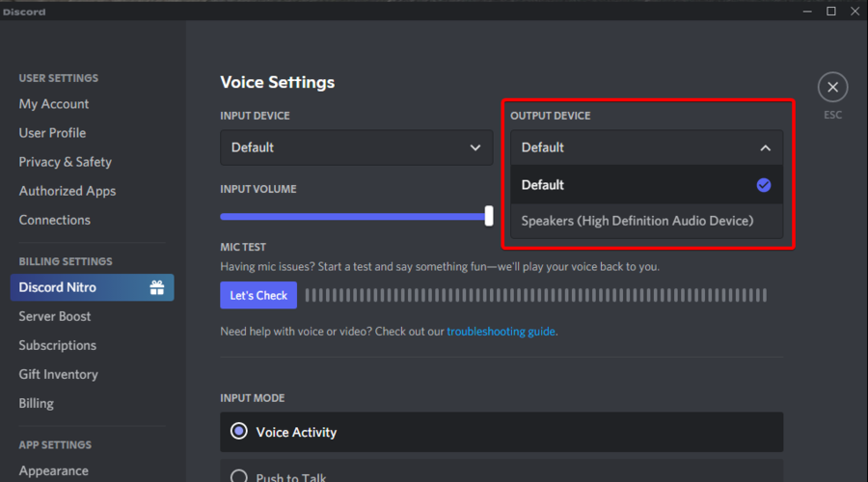The width and height of the screenshot is (868, 482).
Task: Select the checked Default output option
Action: pyautogui.click(x=646, y=185)
